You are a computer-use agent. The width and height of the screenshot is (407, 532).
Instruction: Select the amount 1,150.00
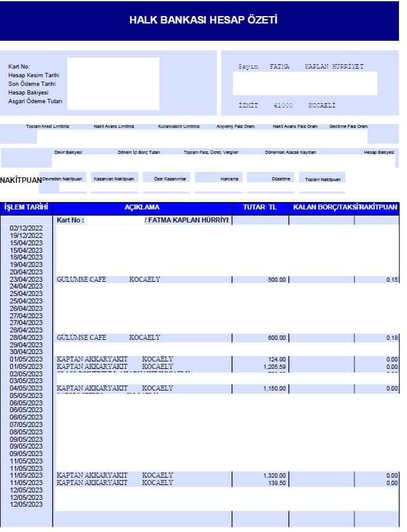(x=274, y=389)
